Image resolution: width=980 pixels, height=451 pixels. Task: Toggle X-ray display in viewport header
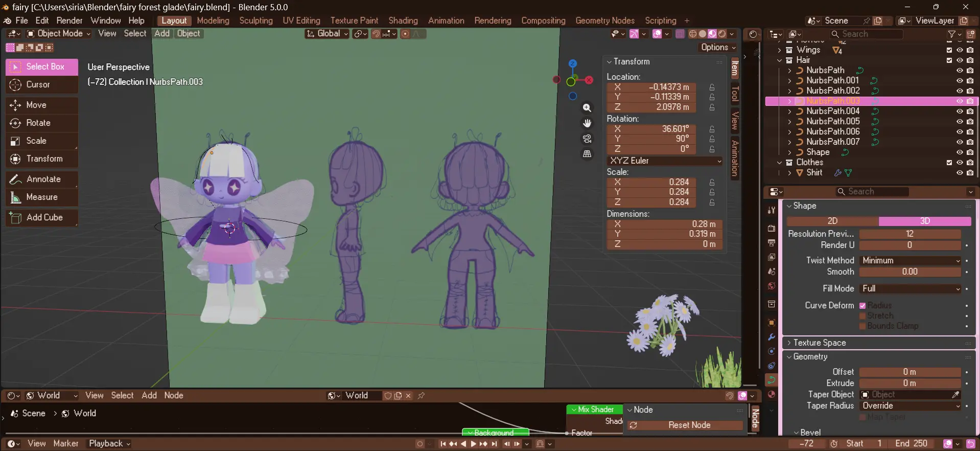click(x=680, y=34)
